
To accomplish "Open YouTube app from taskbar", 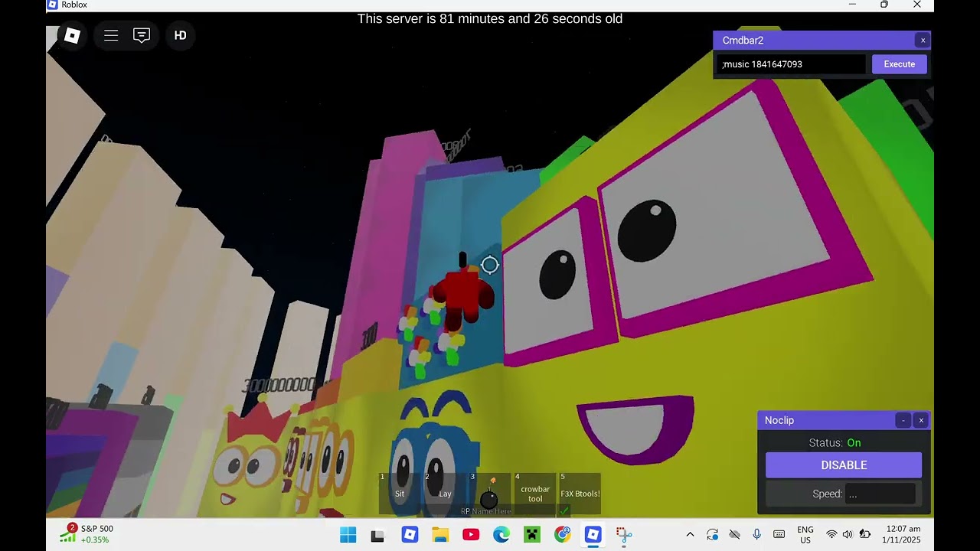I will point(471,535).
